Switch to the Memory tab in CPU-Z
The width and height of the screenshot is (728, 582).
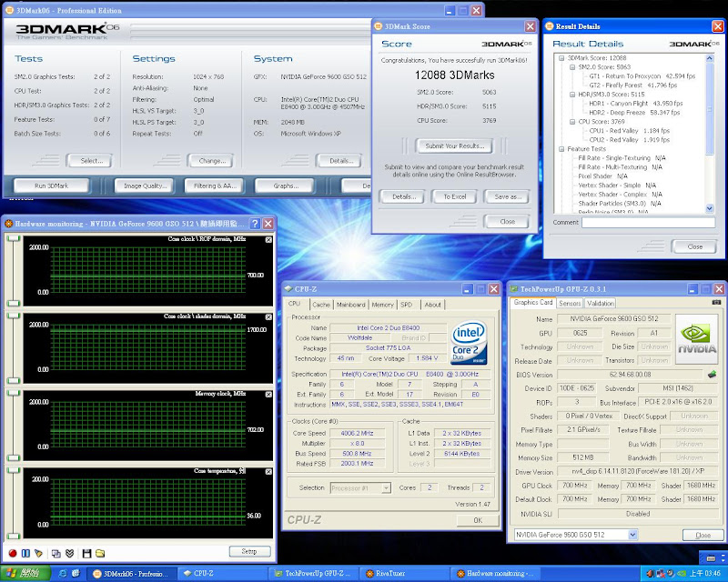click(x=382, y=305)
